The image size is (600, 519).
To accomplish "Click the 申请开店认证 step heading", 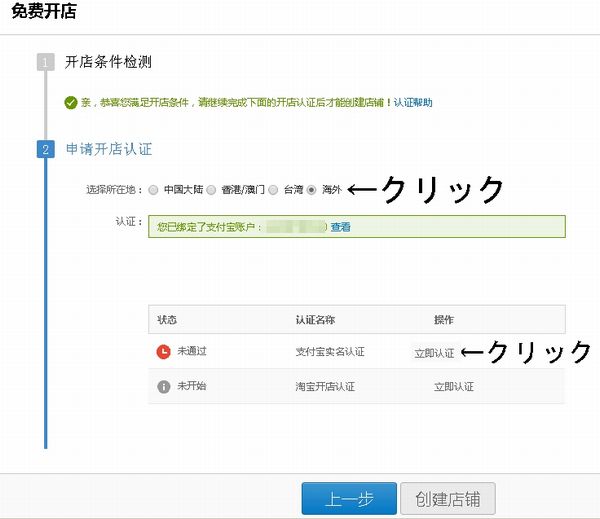I will pyautogui.click(x=109, y=149).
